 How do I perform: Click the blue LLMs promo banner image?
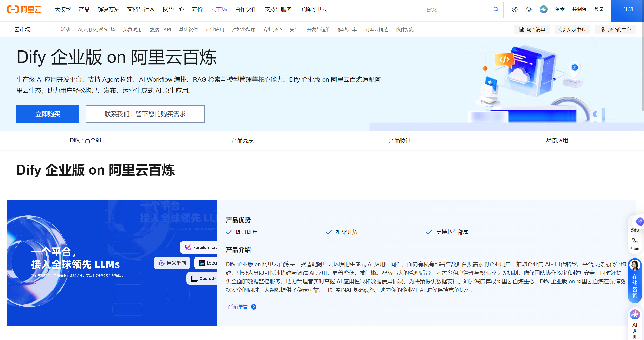click(112, 263)
